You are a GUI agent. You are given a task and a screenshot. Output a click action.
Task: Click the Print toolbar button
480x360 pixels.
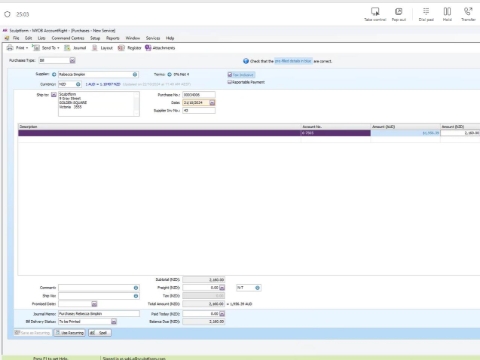click(17, 48)
